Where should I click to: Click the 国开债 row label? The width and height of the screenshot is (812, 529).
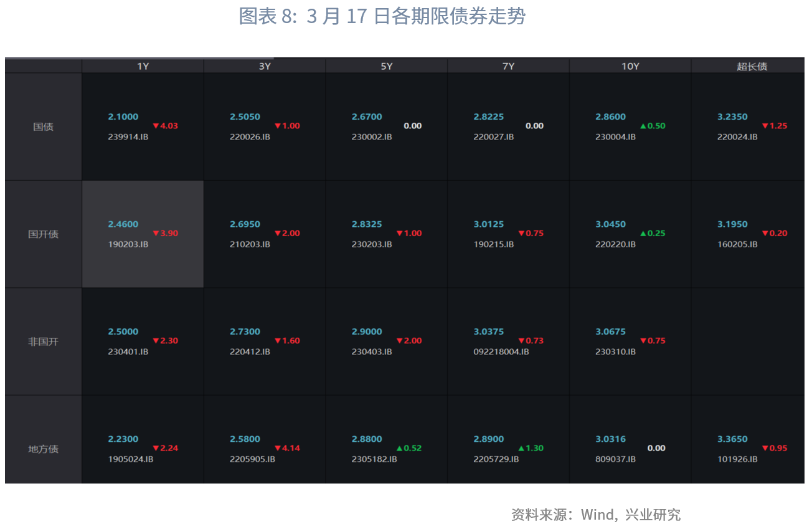[x=44, y=234]
